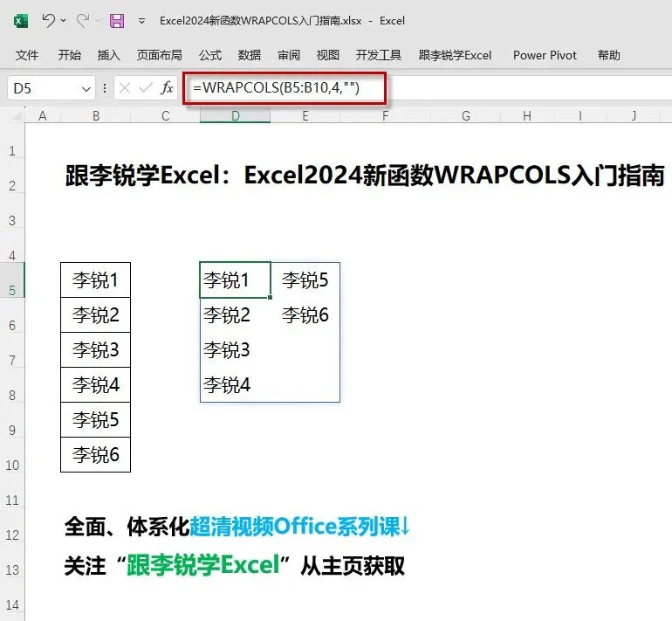Click the formula bar vertical dots handle
This screenshot has width=672, height=621.
[x=105, y=89]
